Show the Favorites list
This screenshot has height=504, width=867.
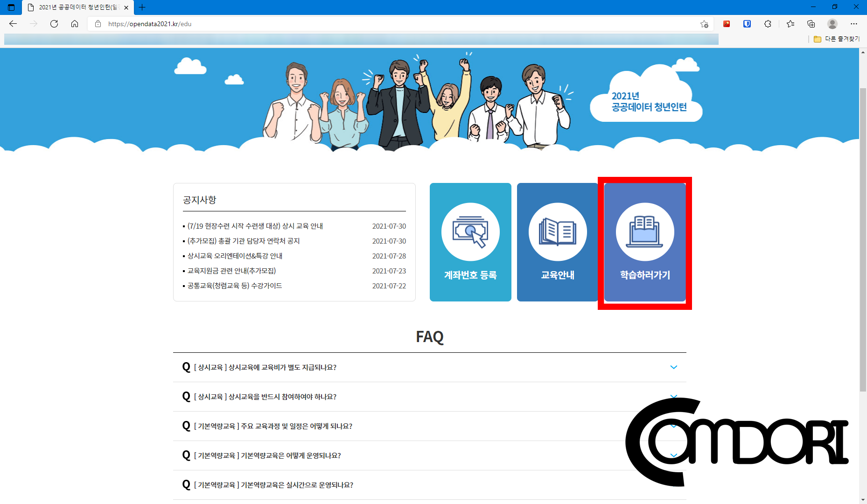(x=790, y=24)
